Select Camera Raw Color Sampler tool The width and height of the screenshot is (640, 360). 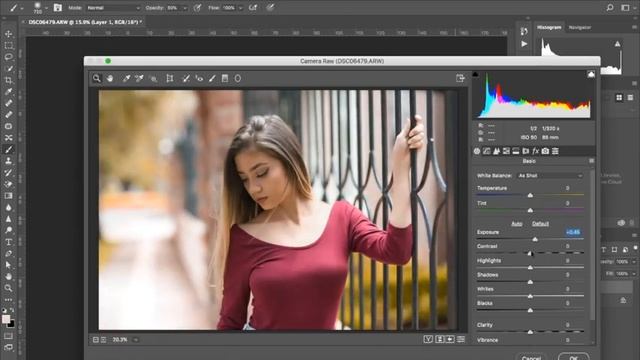[x=139, y=78]
